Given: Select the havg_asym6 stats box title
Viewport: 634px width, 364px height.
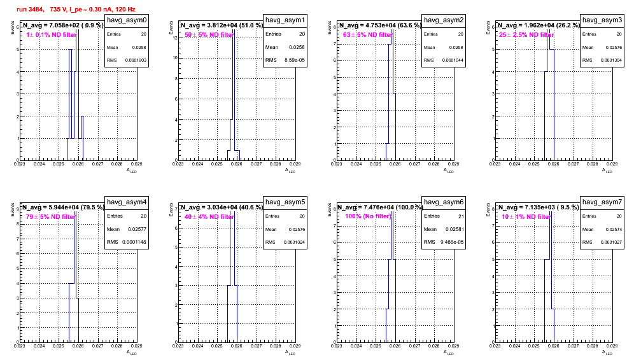Looking at the screenshot, I should [444, 202].
